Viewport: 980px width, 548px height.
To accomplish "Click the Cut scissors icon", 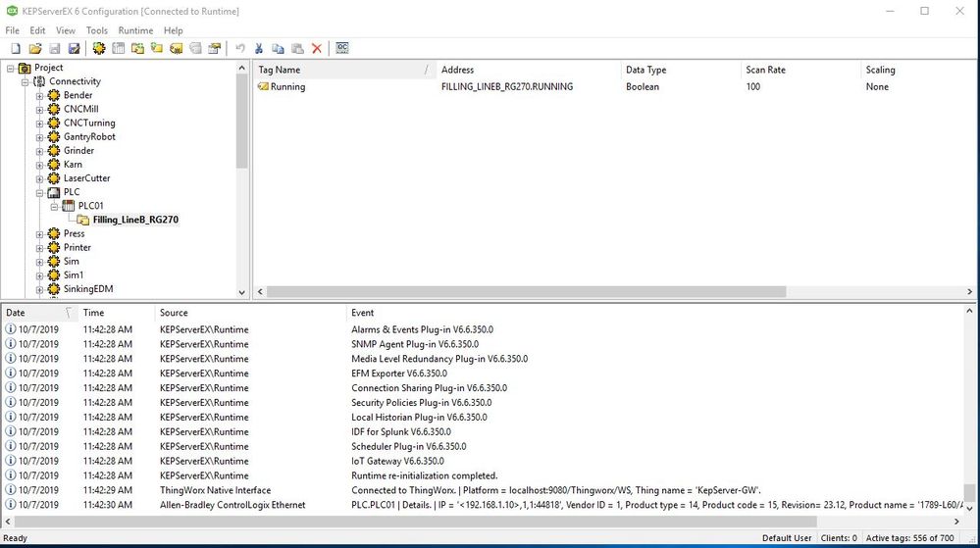I will click(x=259, y=48).
